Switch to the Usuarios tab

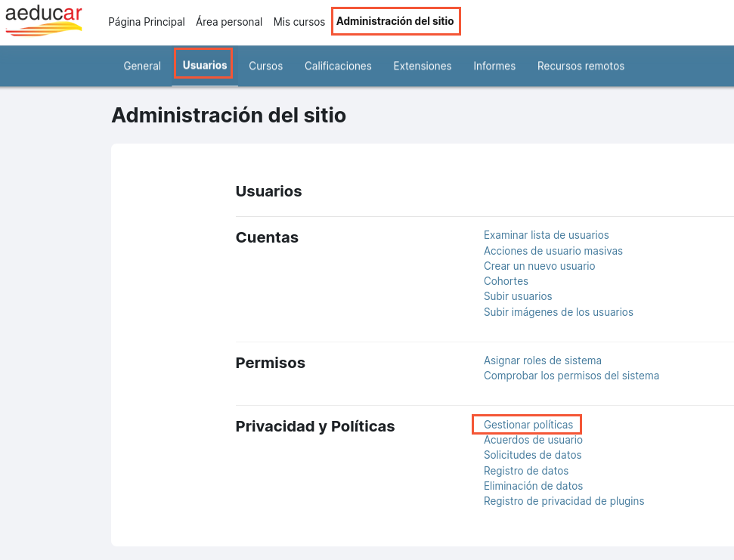pyautogui.click(x=205, y=65)
